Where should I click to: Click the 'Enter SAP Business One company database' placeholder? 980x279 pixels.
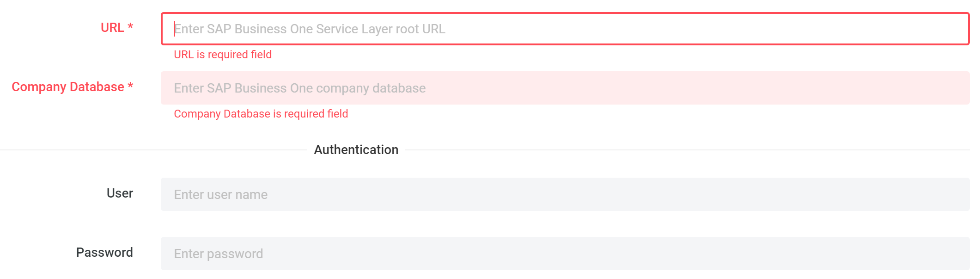[300, 88]
